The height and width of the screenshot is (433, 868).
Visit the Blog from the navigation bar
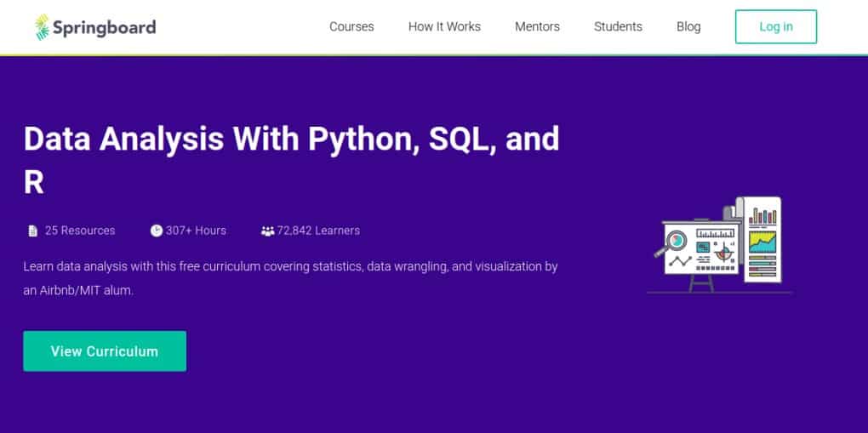(x=688, y=26)
